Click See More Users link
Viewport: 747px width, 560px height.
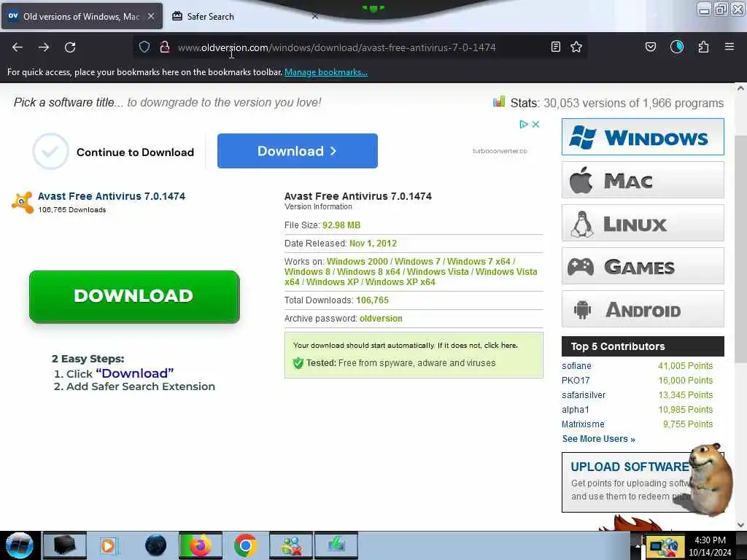tap(598, 438)
